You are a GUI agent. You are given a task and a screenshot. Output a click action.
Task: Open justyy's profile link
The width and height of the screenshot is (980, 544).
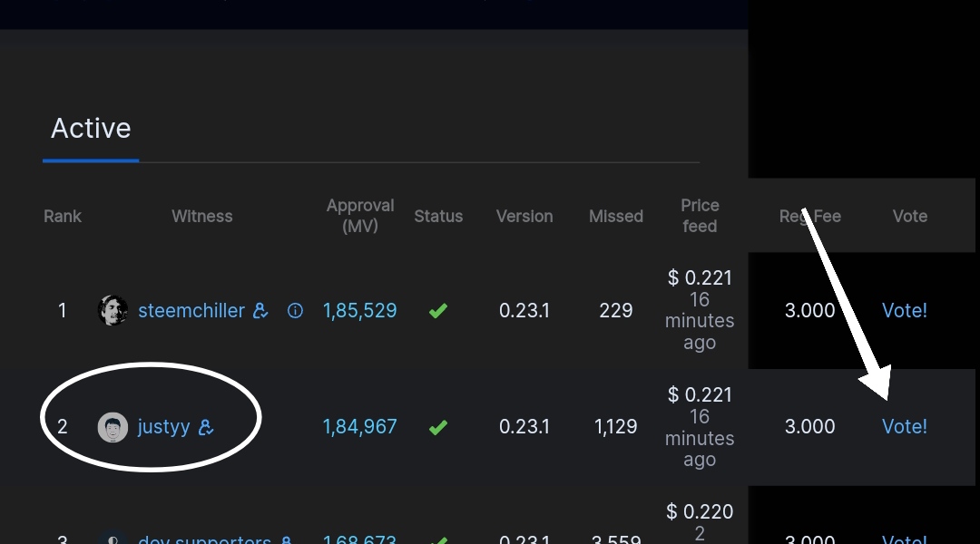coord(163,427)
